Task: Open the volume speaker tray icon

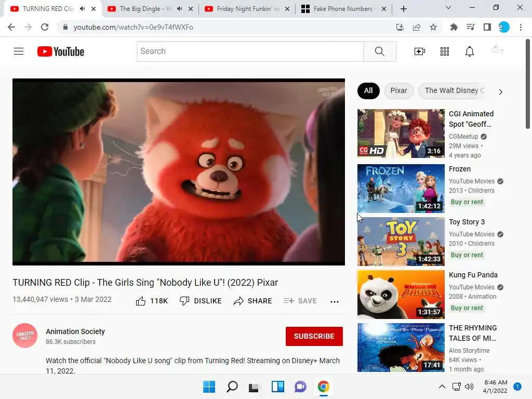Action: coord(469,387)
